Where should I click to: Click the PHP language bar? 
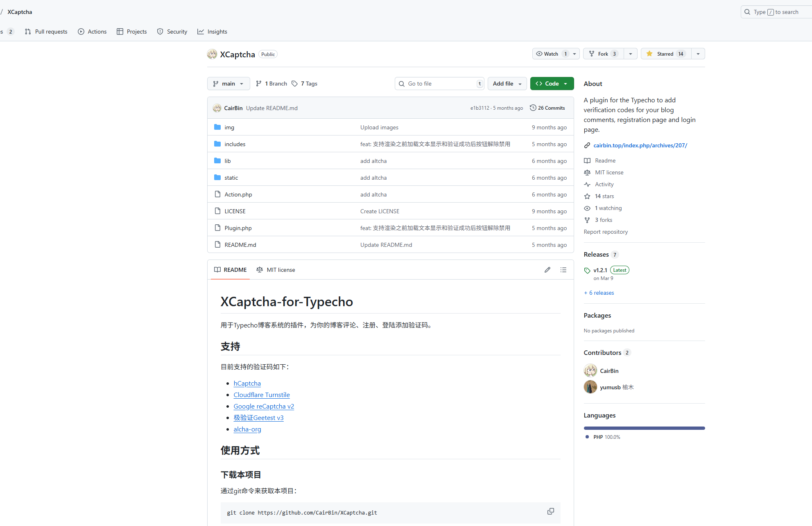(644, 428)
